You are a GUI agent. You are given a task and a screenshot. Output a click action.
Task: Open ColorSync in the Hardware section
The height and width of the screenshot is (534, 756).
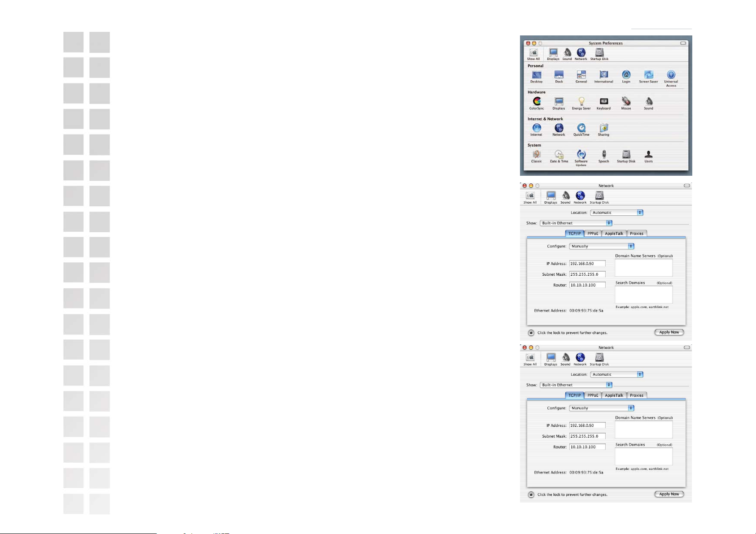[537, 104]
